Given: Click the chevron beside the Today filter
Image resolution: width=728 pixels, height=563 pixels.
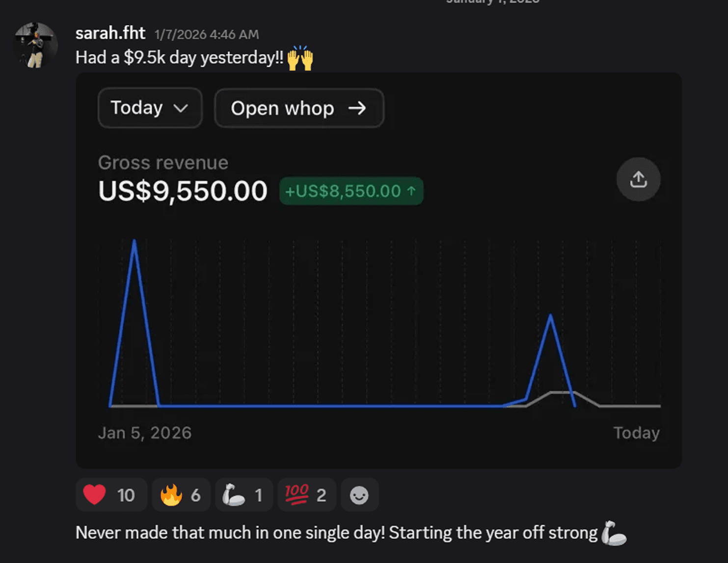Looking at the screenshot, I should click(180, 109).
